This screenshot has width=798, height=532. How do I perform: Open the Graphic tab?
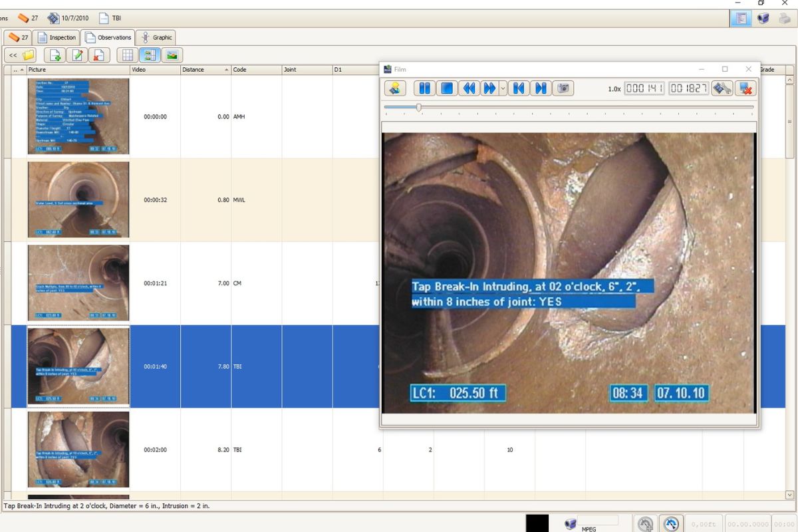[156, 38]
